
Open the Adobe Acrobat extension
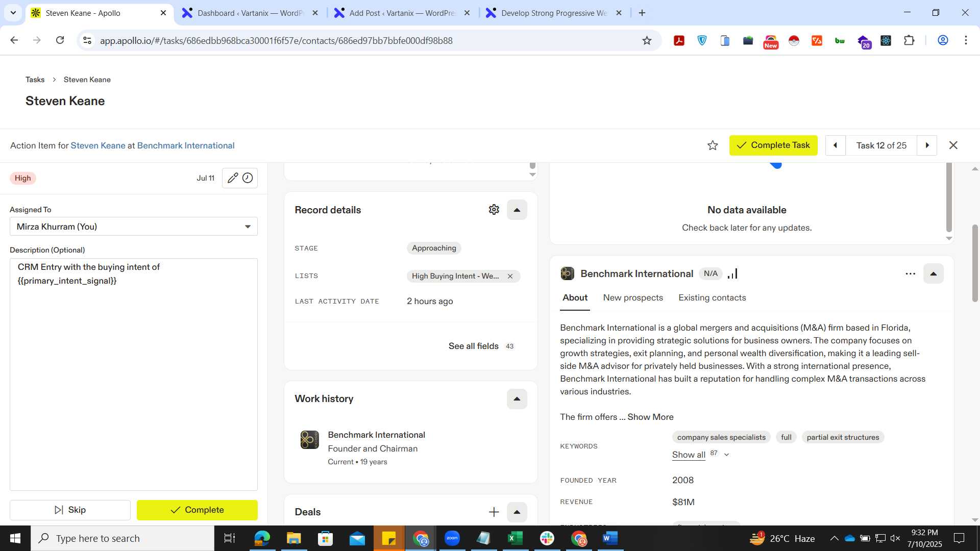[679, 40]
